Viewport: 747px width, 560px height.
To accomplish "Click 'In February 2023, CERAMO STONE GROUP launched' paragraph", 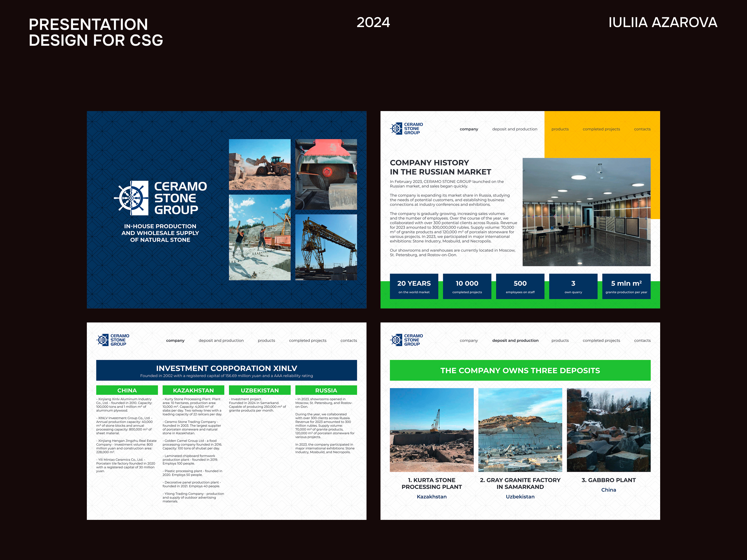I will pyautogui.click(x=447, y=184).
